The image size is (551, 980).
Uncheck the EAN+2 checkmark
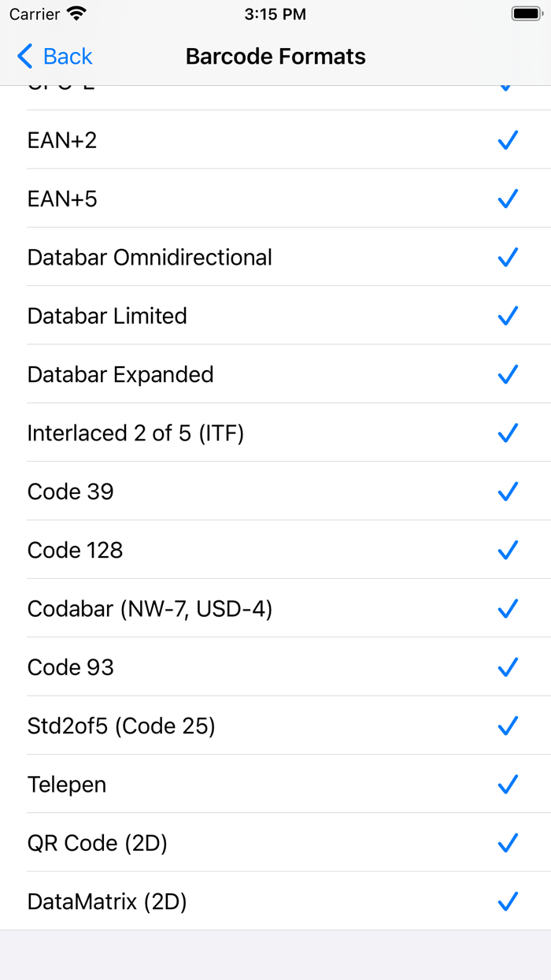click(508, 140)
